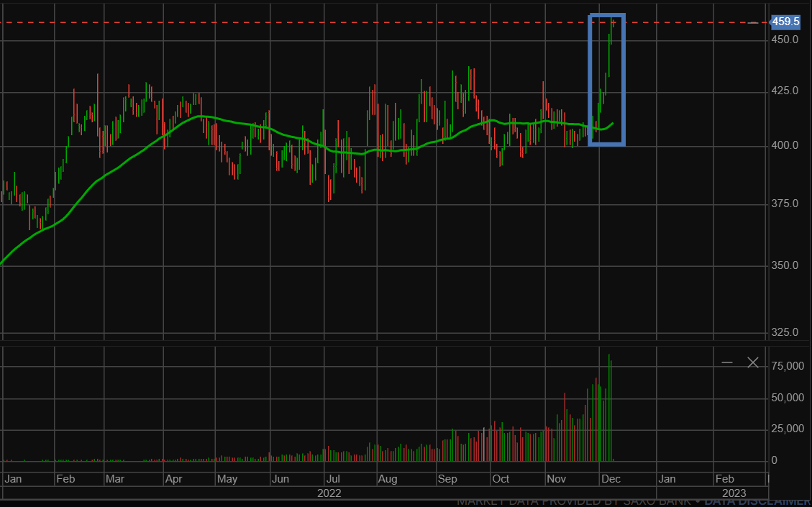Screen dimensions: 812x507
Task: Click the 2023 year label
Action: click(734, 493)
